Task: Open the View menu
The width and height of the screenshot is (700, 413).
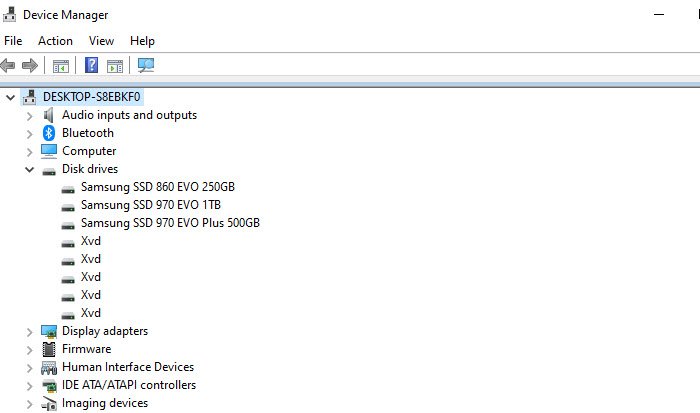Action: click(101, 41)
